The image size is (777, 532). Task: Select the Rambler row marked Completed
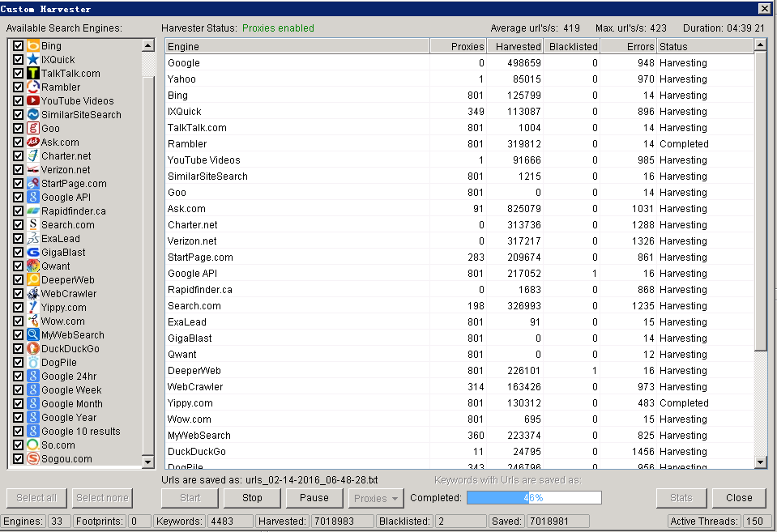[x=459, y=143]
